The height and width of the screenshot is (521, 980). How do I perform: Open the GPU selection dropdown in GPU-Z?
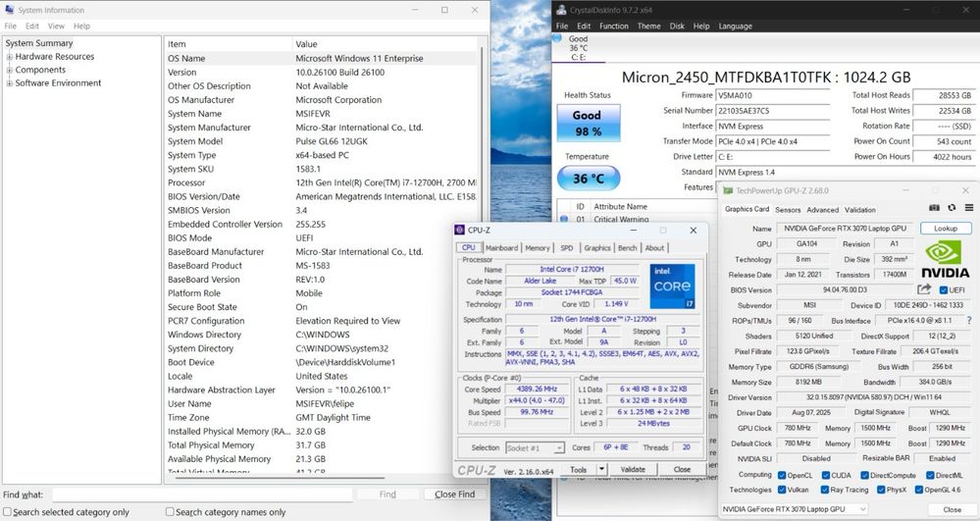[x=795, y=509]
